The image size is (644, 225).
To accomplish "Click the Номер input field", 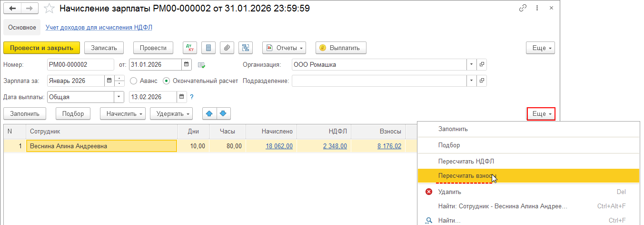I will pyautogui.click(x=80, y=64).
